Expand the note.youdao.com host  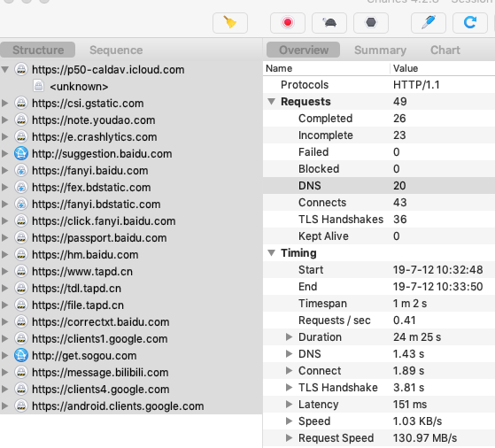pos(5,120)
